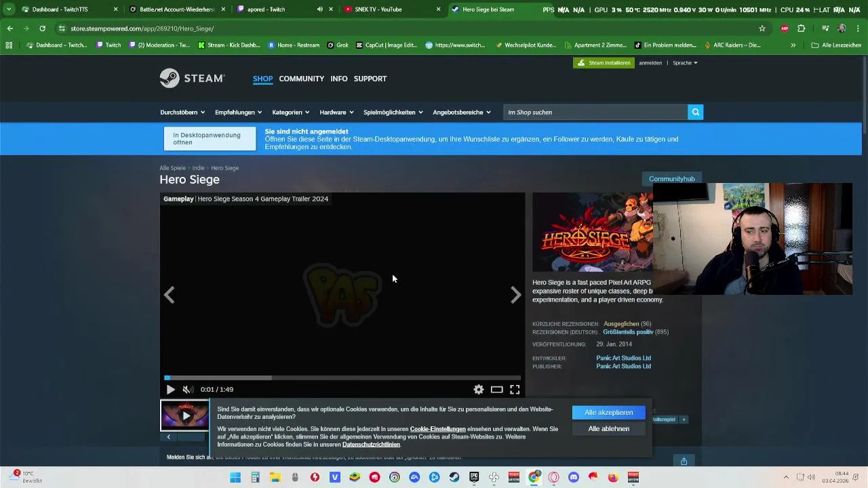Switch to Battle.net Account tab
Screen dimensions: 868x488
[x=177, y=9]
